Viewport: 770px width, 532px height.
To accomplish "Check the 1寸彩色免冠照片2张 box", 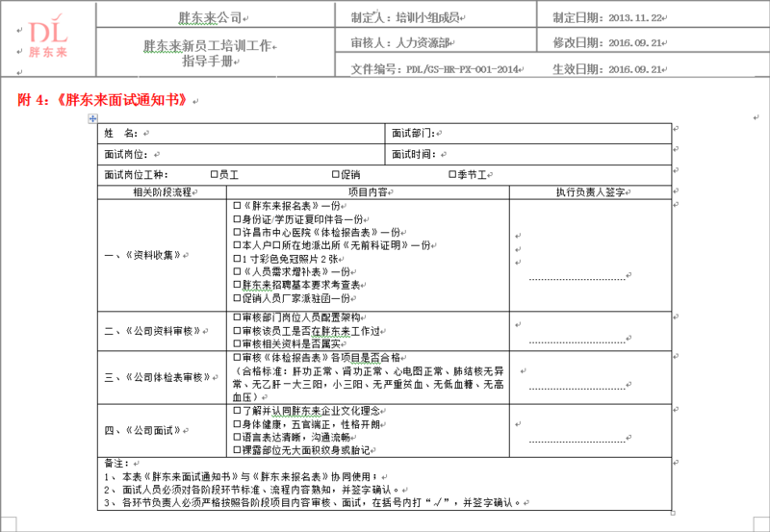I will coord(237,259).
